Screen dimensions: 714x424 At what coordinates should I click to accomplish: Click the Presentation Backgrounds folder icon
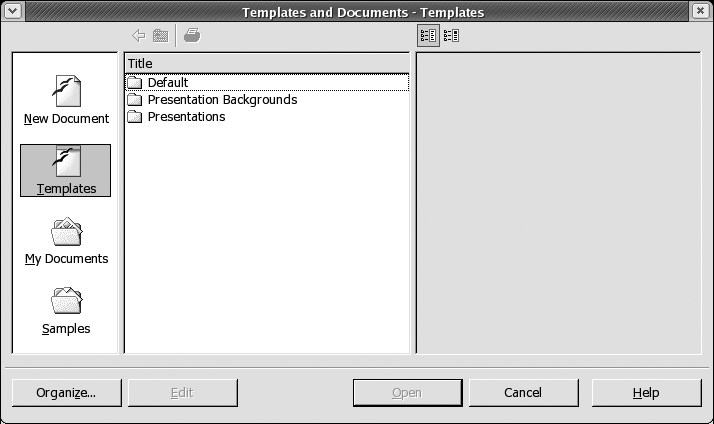coord(135,100)
